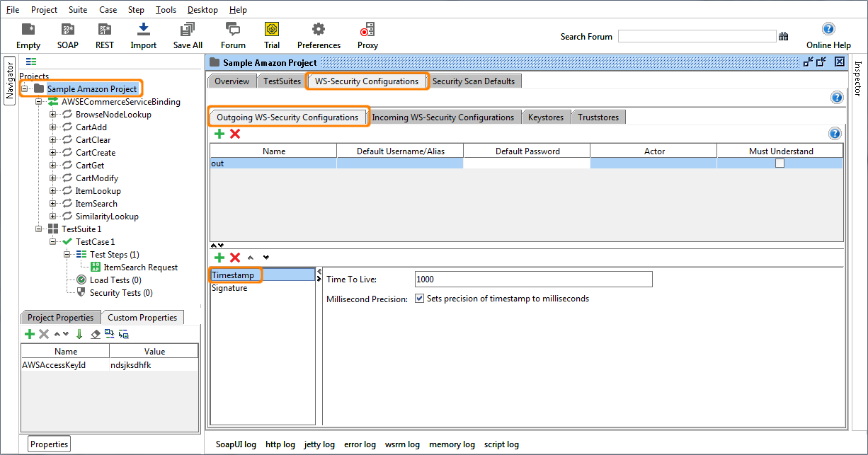The image size is (868, 455).
Task: Click the Search Forum input field
Action: click(x=697, y=36)
